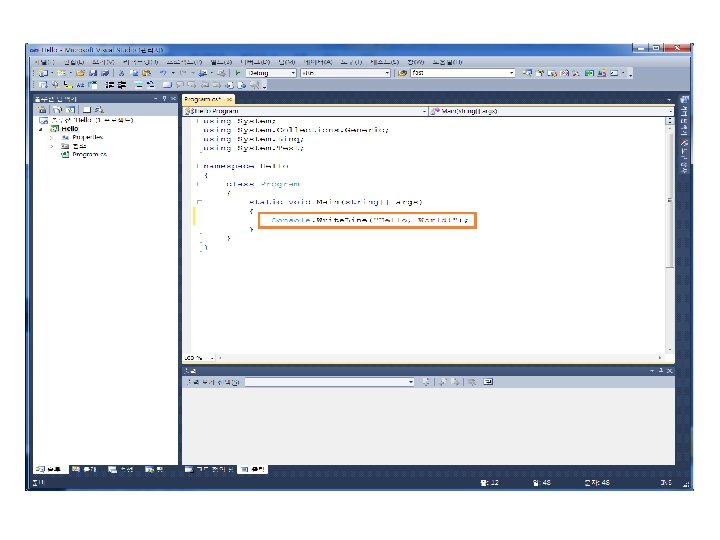Click the Extension Manager toolbar icon
The width and height of the screenshot is (720, 540).
[x=602, y=73]
